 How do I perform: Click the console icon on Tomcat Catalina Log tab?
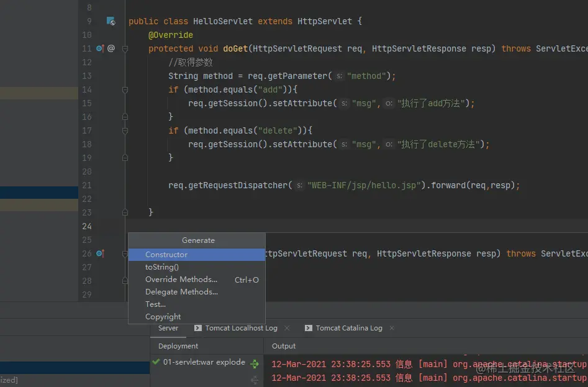pyautogui.click(x=308, y=328)
